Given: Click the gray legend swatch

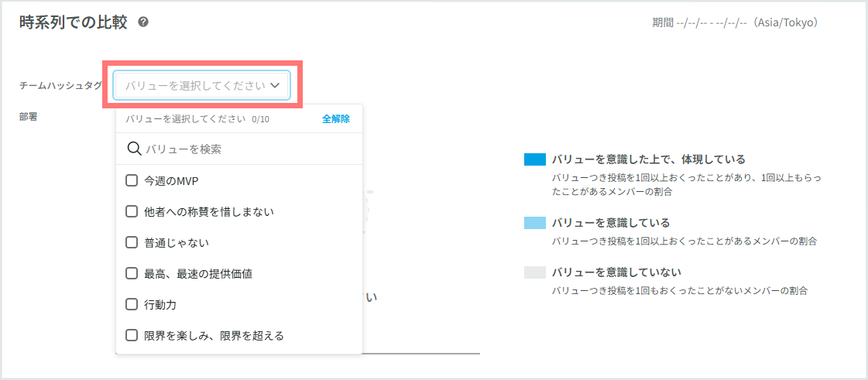Looking at the screenshot, I should pyautogui.click(x=535, y=272).
